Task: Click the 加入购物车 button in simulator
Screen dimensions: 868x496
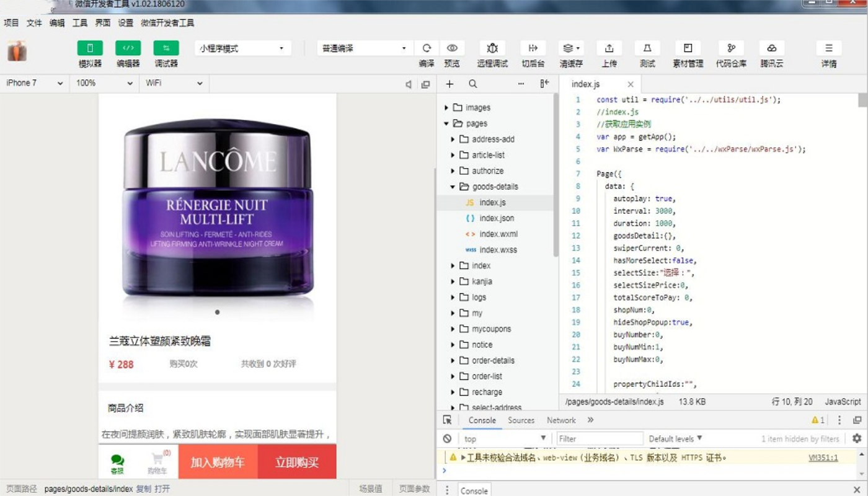Action: (218, 462)
